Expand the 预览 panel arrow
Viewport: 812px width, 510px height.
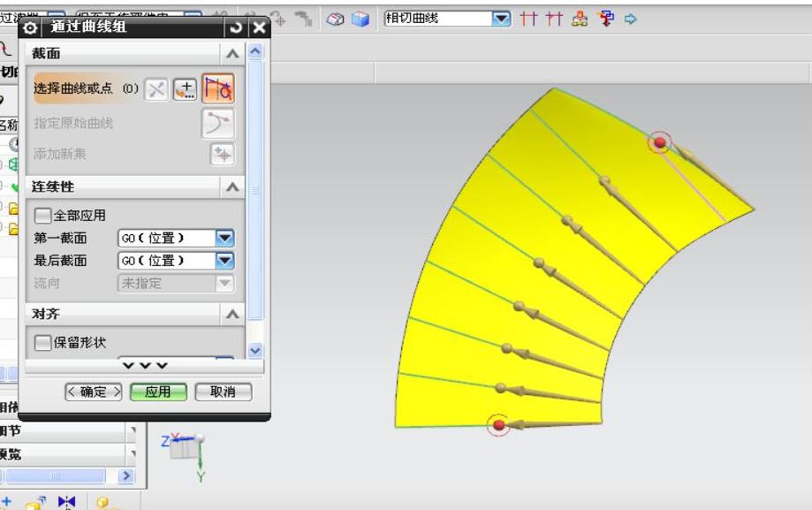point(133,454)
